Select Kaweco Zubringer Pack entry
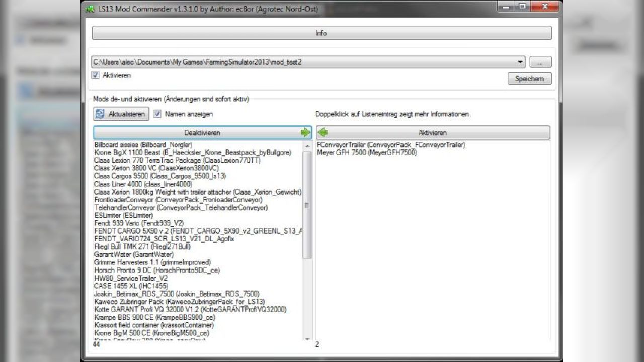 179,302
